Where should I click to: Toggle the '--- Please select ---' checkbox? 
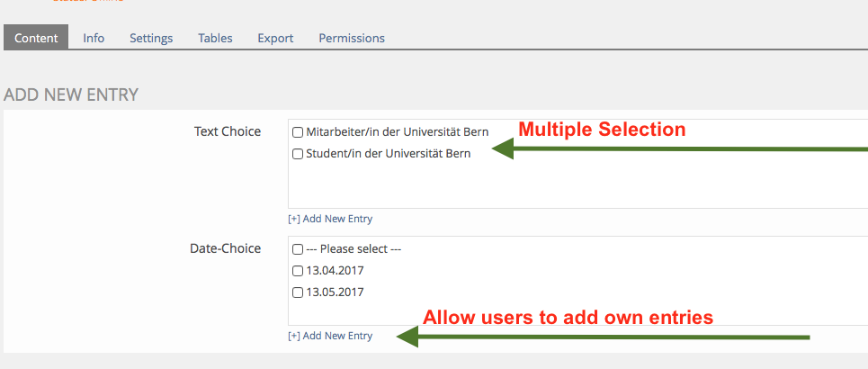(x=298, y=249)
